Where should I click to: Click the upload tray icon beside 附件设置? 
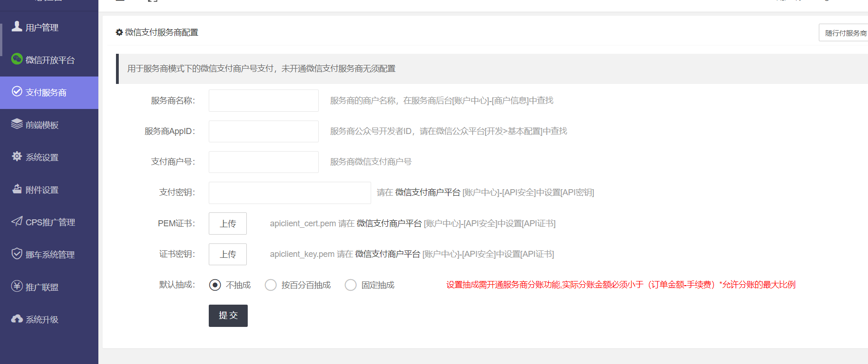pos(17,189)
